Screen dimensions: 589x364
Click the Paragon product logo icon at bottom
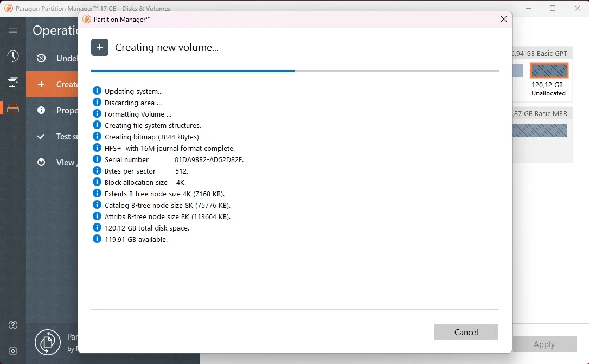coord(48,342)
